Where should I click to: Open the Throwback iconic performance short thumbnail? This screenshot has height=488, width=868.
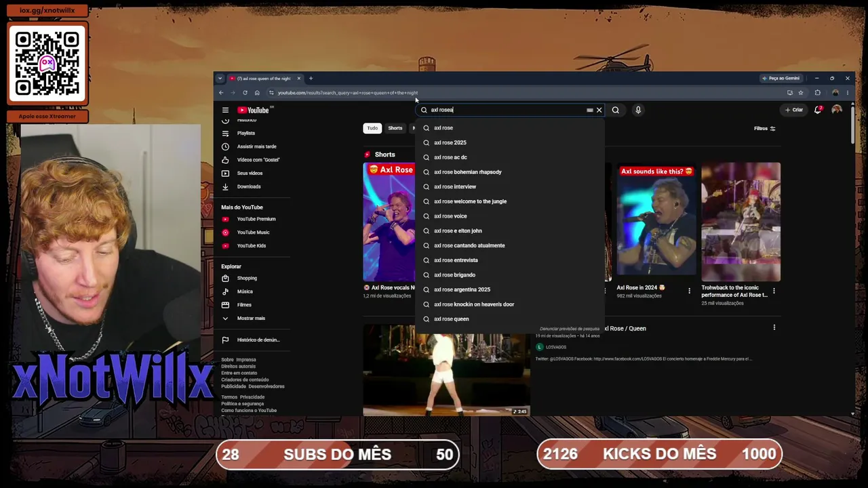[741, 222]
